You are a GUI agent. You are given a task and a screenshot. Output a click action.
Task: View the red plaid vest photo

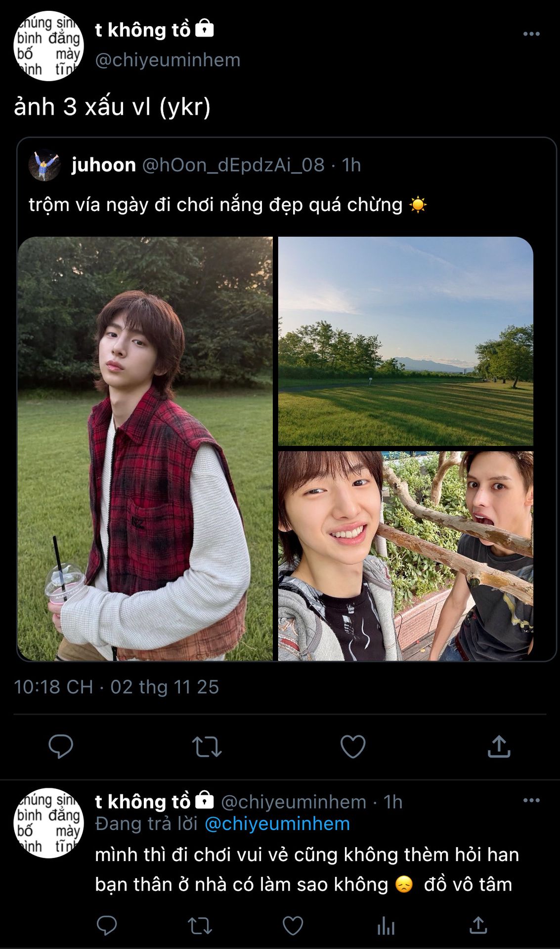click(145, 449)
